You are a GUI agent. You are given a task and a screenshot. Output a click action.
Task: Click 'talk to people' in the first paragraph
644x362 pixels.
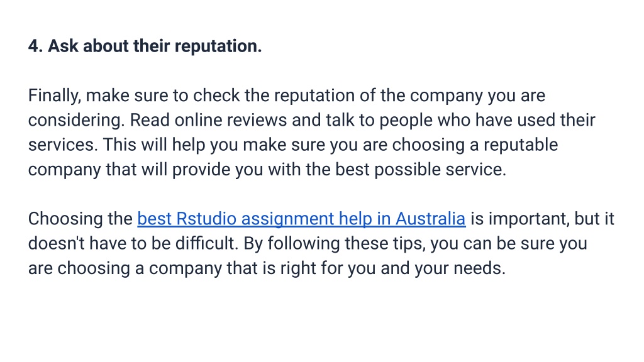(x=375, y=120)
